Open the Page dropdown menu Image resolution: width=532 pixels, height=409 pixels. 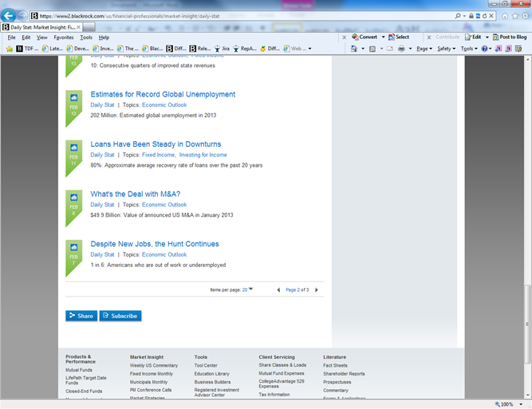[424, 49]
